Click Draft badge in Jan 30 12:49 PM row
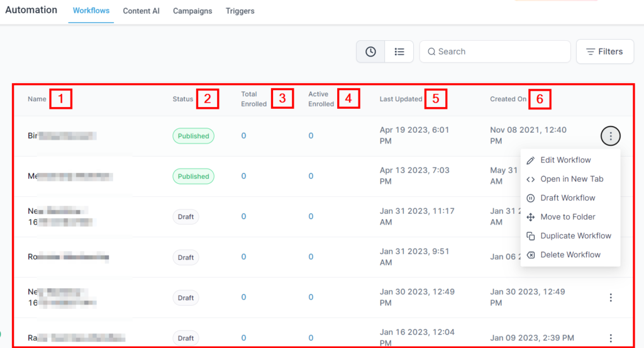 (x=186, y=298)
